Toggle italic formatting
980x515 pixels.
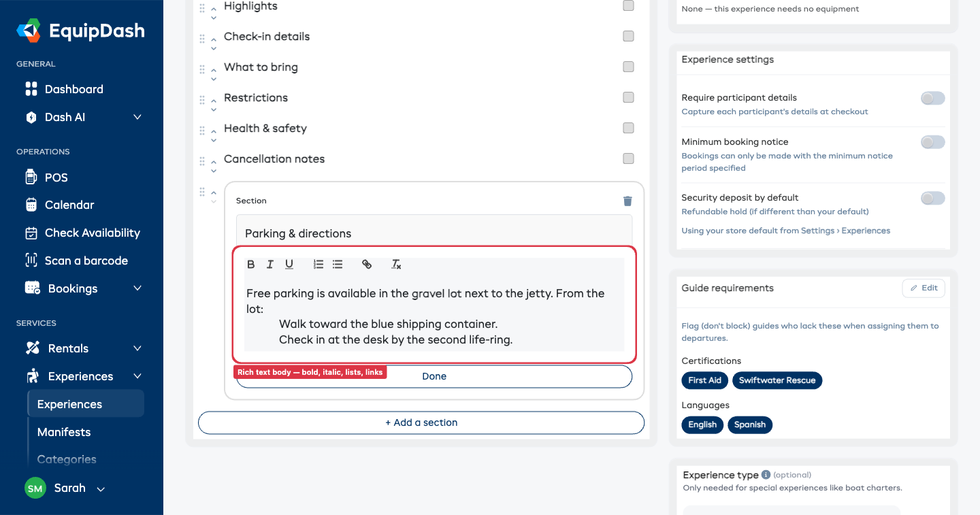(x=270, y=265)
